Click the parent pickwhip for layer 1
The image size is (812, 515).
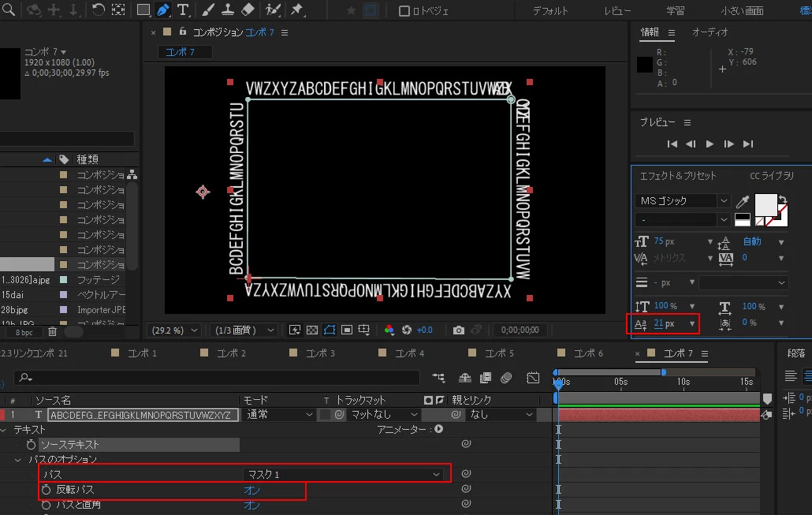[456, 415]
